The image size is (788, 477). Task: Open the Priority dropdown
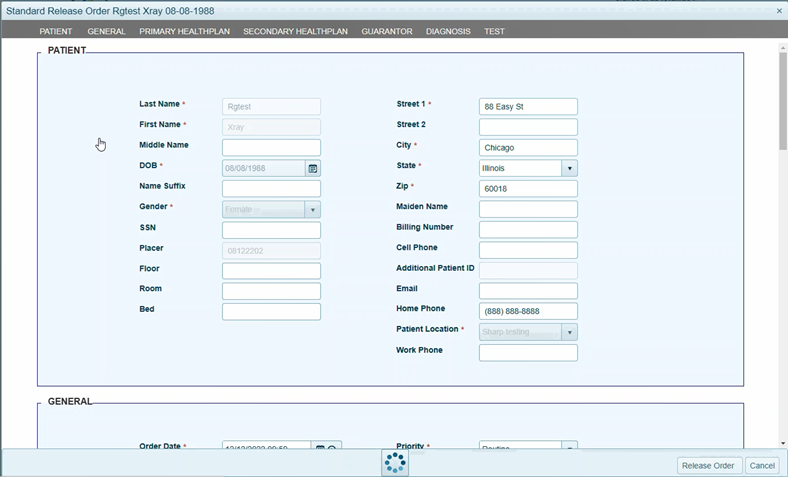[569, 447]
